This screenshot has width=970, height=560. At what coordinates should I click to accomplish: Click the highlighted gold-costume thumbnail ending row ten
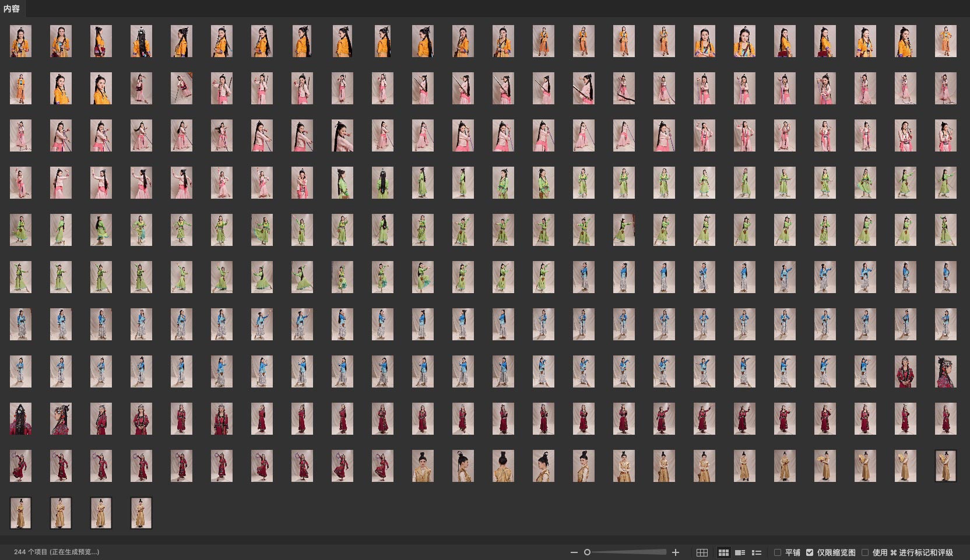[945, 466]
